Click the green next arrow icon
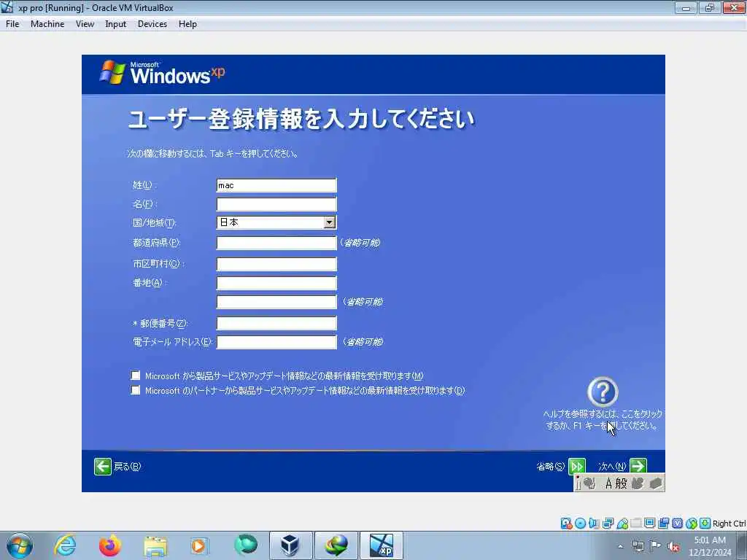This screenshot has width=747, height=560. 638,466
